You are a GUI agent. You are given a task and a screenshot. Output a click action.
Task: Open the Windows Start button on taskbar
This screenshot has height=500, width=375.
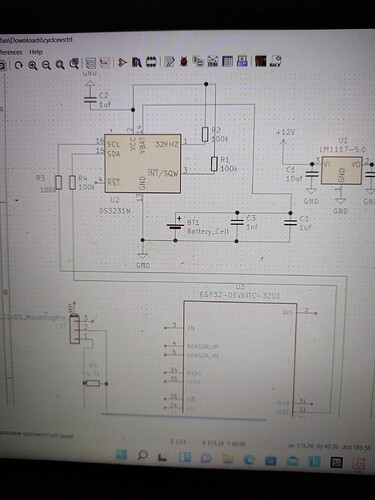click(121, 455)
